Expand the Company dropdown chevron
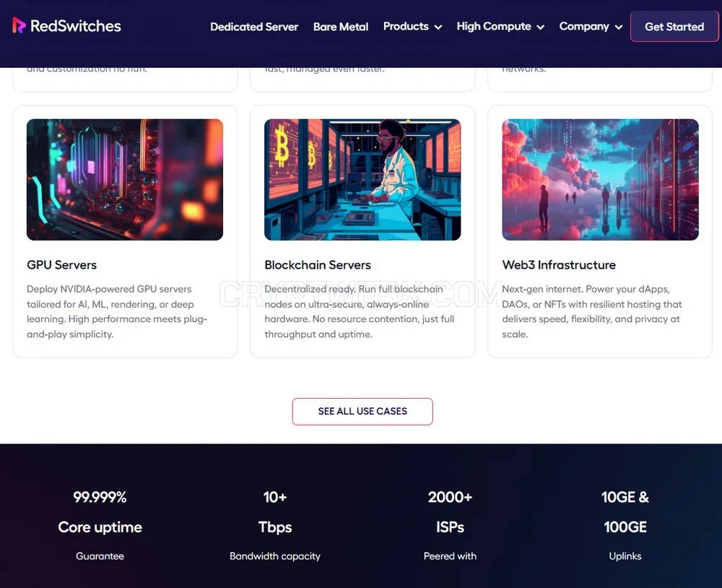 point(619,27)
